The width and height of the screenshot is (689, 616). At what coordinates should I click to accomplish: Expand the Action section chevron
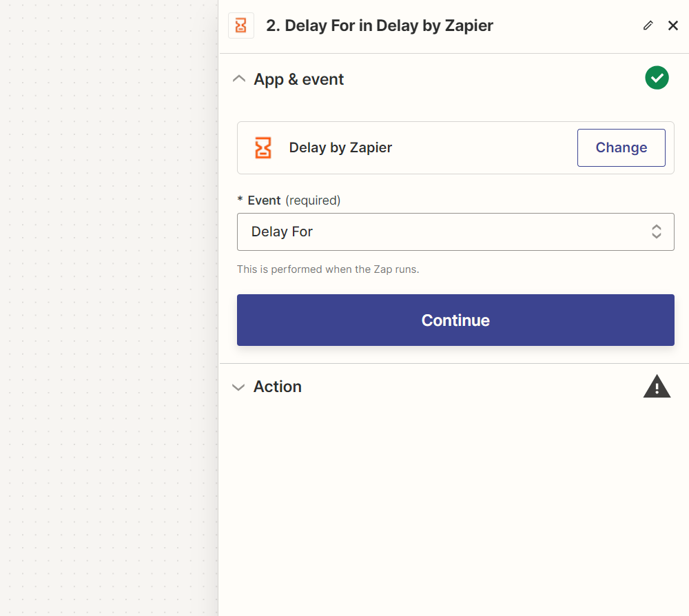coord(239,387)
